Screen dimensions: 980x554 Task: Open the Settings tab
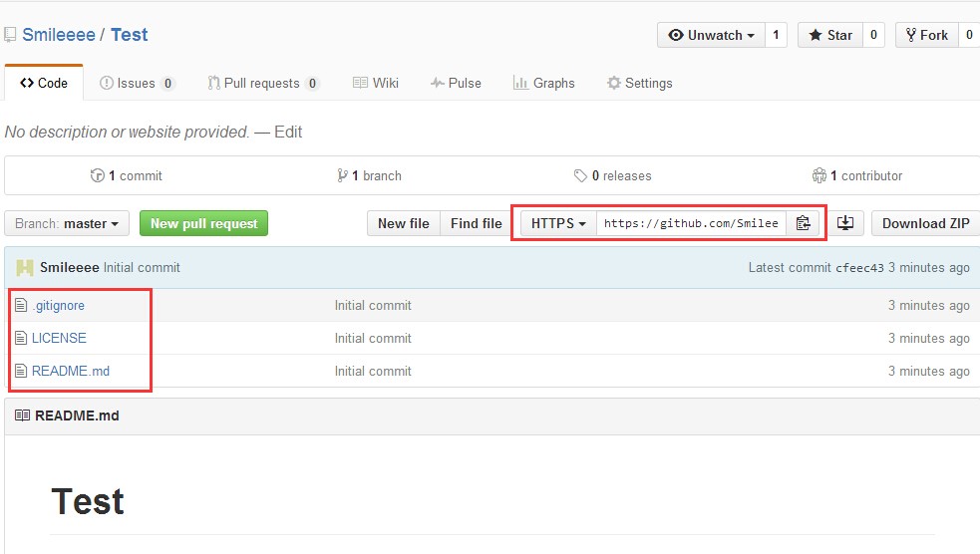pos(640,83)
